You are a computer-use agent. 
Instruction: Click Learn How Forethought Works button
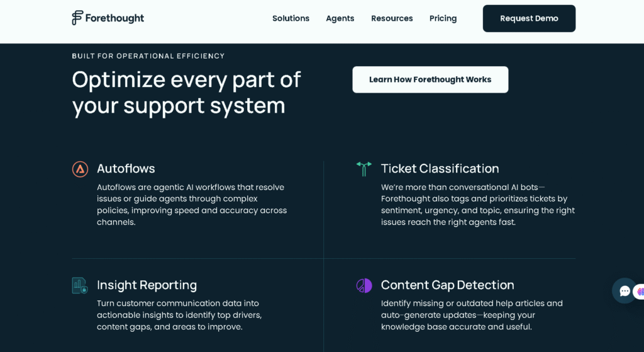point(430,79)
